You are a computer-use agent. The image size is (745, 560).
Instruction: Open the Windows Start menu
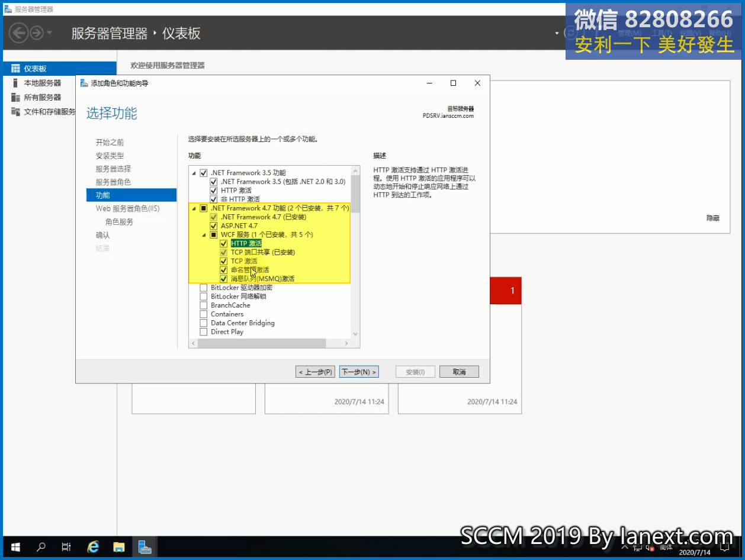coord(15,547)
